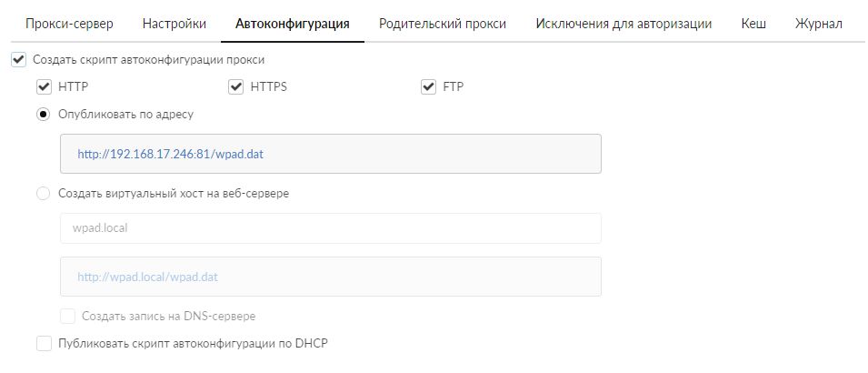Image resolution: width=868 pixels, height=373 pixels.
Task: Open the Исключения для авторизации tab
Action: [624, 24]
